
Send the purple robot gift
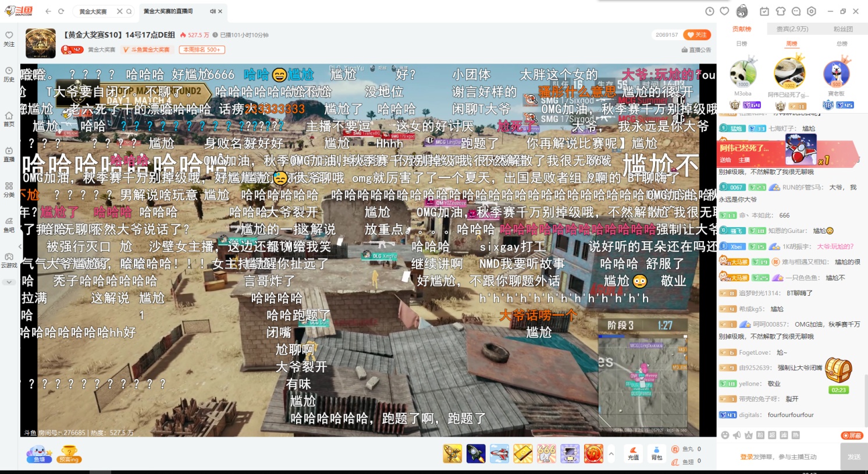(570, 453)
